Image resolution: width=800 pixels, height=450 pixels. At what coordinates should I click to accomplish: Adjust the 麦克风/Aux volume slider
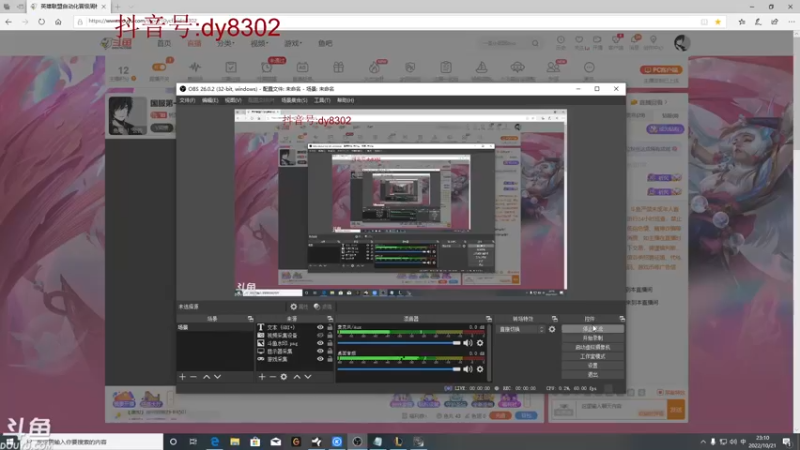[399, 343]
